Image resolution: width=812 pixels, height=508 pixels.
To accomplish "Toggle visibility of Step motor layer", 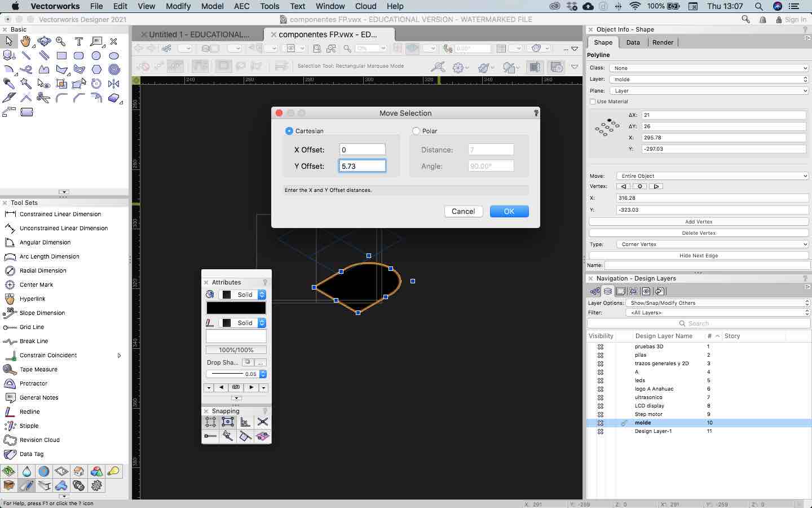I will 601,414.
